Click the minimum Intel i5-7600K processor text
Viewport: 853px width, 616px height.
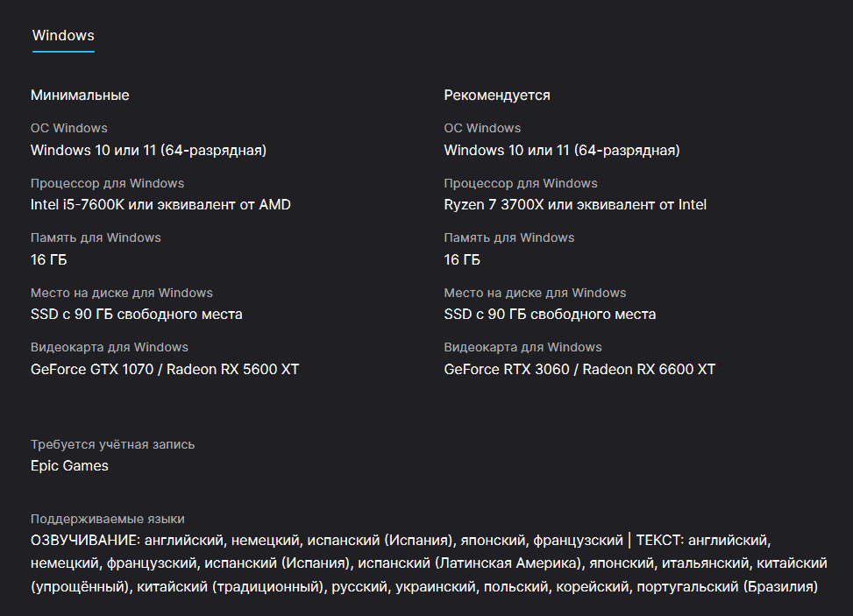pos(160,205)
